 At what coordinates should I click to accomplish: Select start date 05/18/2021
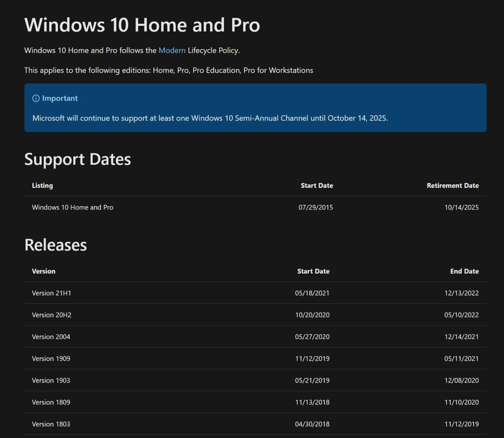coord(312,293)
